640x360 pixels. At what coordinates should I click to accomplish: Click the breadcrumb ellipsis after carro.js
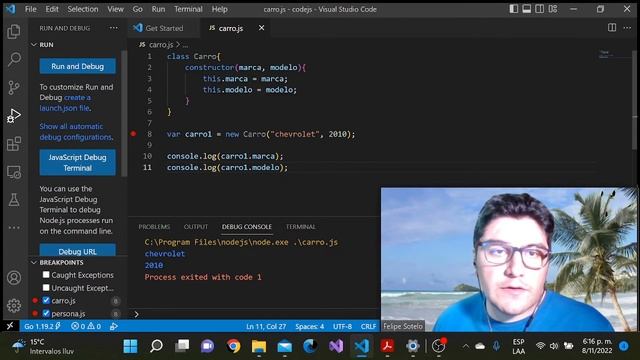(x=185, y=44)
